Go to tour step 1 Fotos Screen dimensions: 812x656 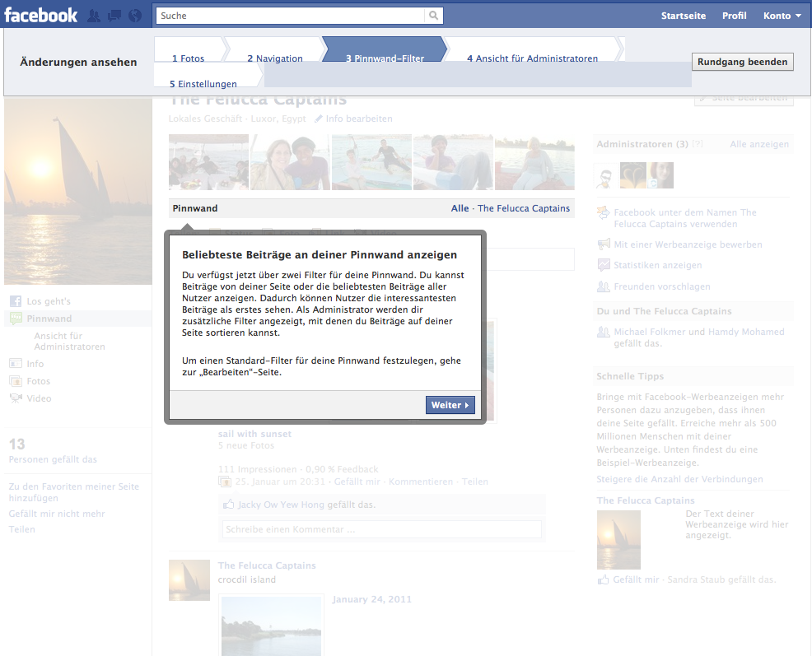[x=188, y=58]
